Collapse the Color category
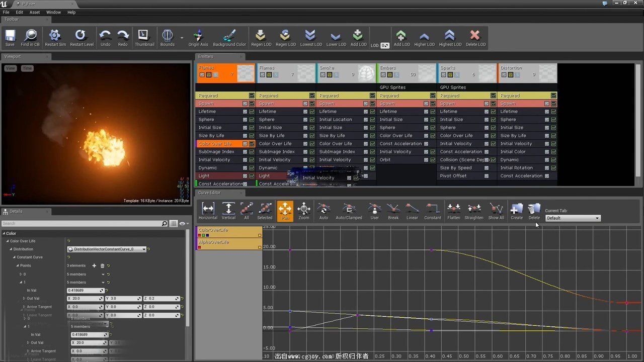Viewport: 644px width, 362px height. pos(4,233)
